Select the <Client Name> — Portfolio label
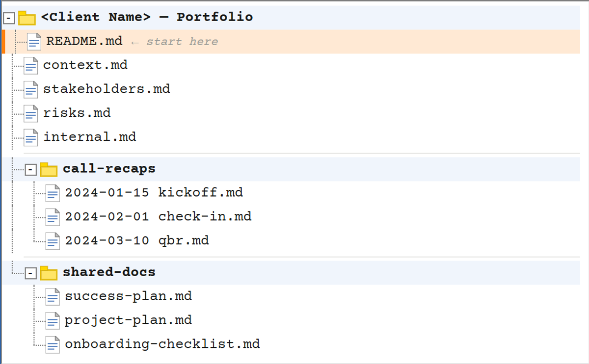 (x=147, y=17)
